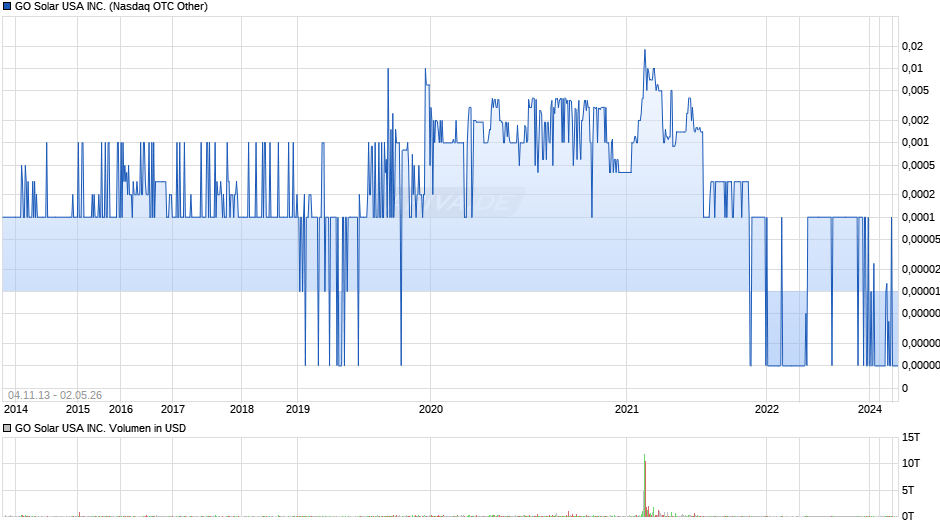940x526 pixels.
Task: Click the tallest volume spike in 2021
Action: click(644, 485)
